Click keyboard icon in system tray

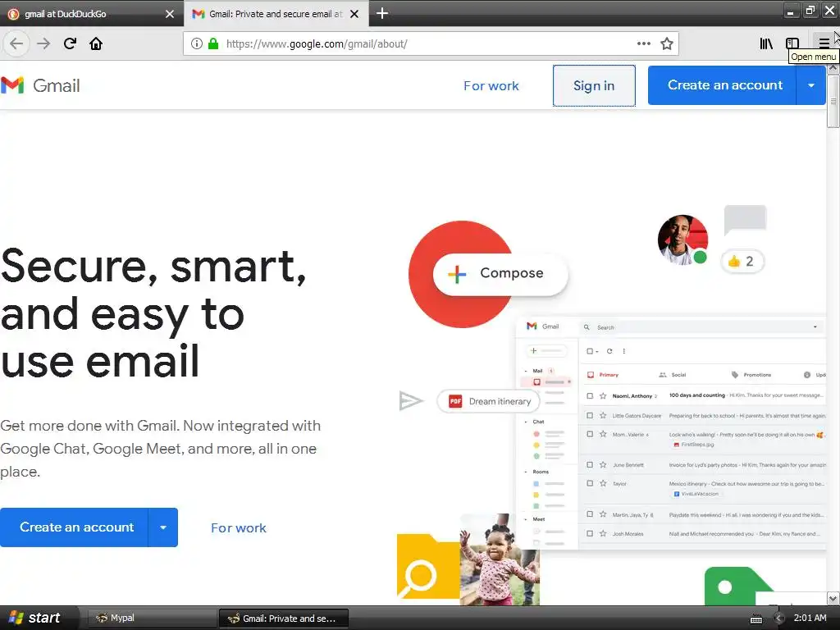pos(756,619)
